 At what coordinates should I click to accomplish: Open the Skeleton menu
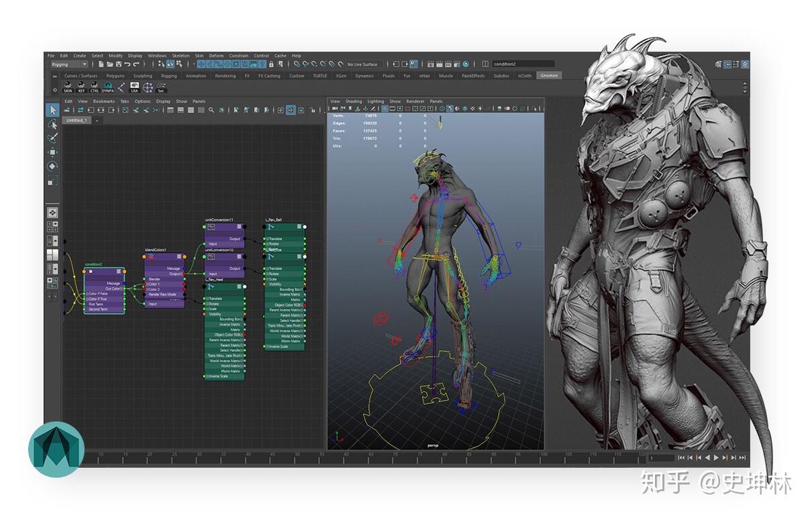181,56
